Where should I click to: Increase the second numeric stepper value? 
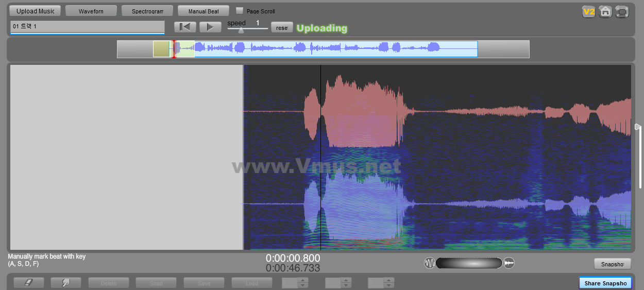coord(347,280)
